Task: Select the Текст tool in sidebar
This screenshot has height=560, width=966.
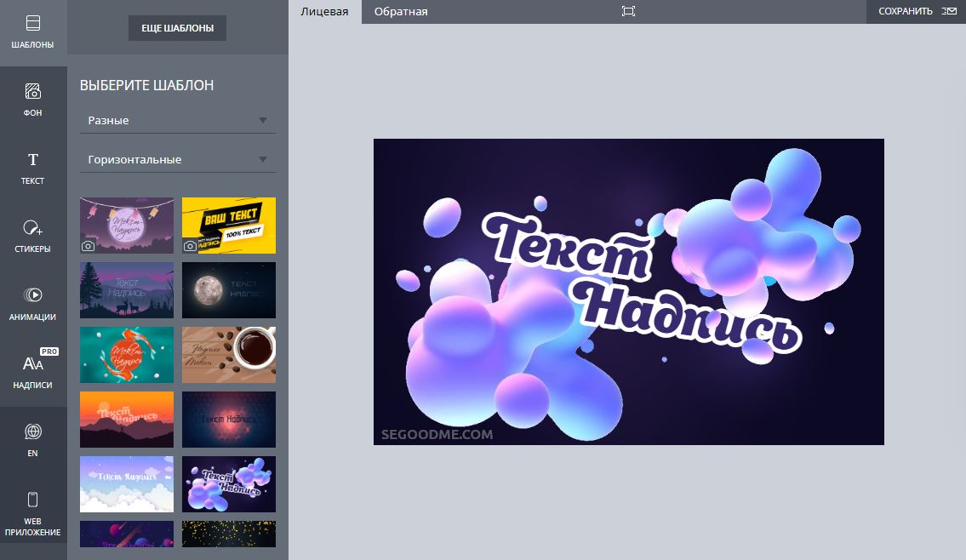Action: tap(32, 169)
